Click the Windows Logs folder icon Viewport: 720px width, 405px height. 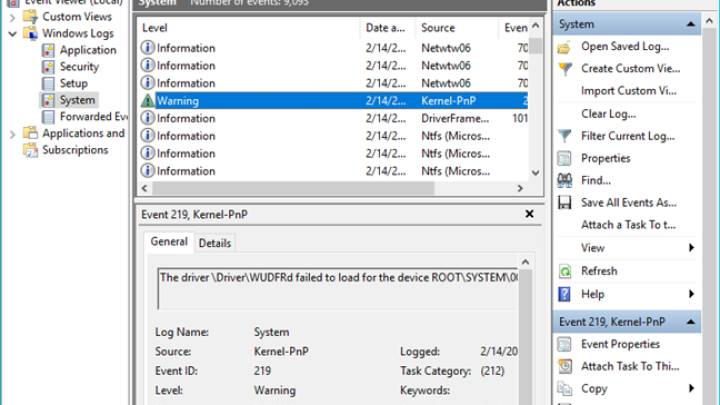(x=30, y=34)
